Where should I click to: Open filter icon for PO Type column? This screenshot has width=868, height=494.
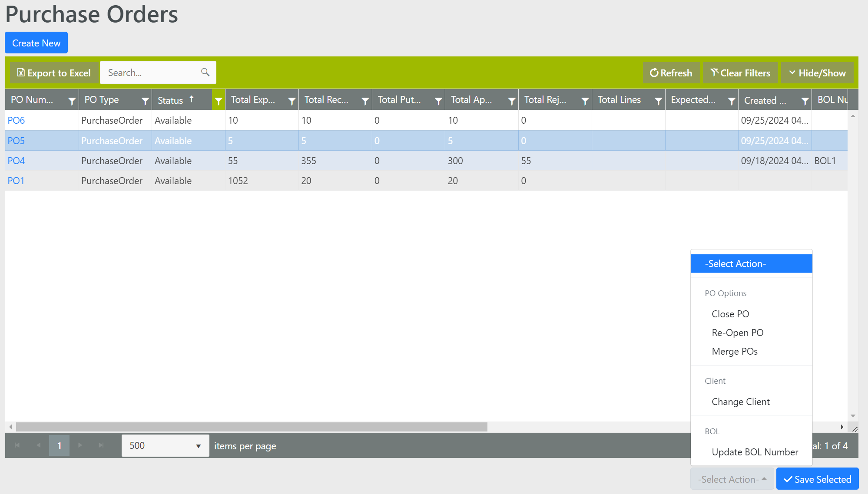pos(145,101)
